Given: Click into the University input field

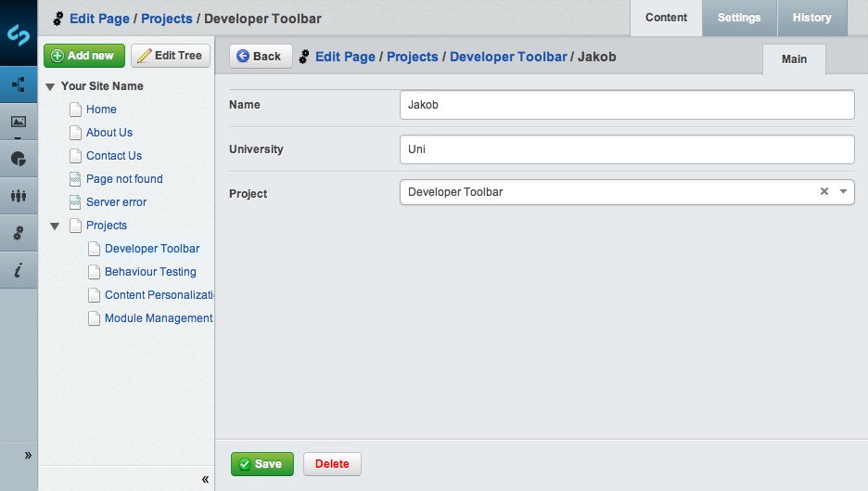Looking at the screenshot, I should coord(626,149).
